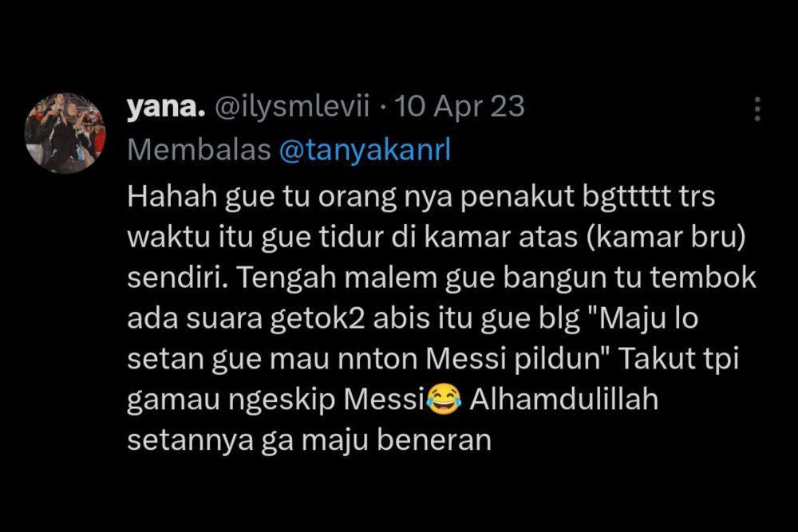Click the laughing tears emoji in tweet
Viewport: 798px width, 532px height.
[444, 400]
